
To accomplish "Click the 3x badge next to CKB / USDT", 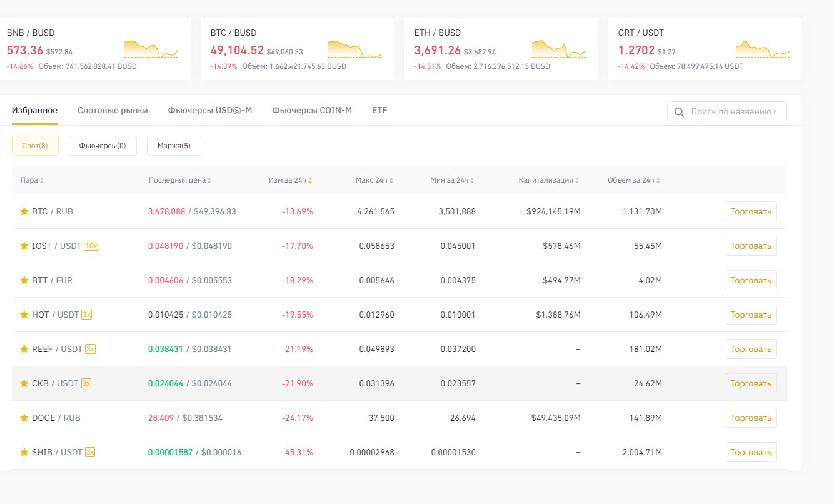I will tap(86, 383).
